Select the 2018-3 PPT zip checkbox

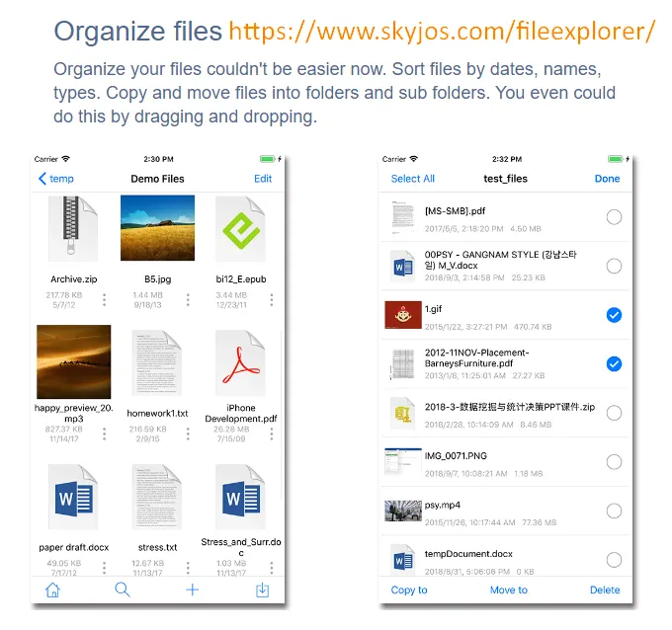pyautogui.click(x=614, y=413)
